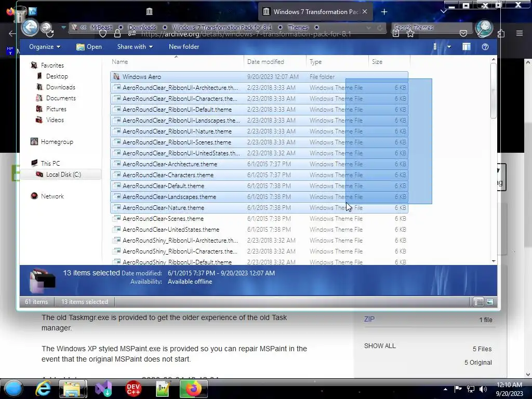
Task: Open Documents in navigation pane
Action: click(x=61, y=98)
